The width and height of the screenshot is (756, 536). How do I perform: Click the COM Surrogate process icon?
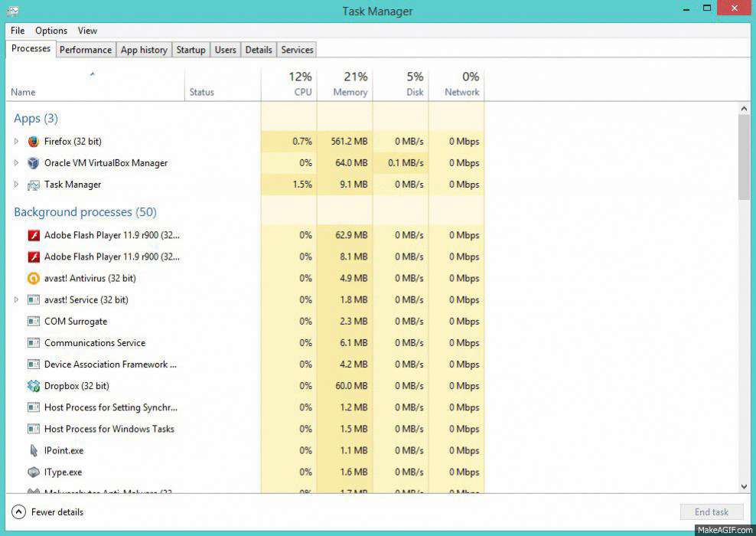33,322
